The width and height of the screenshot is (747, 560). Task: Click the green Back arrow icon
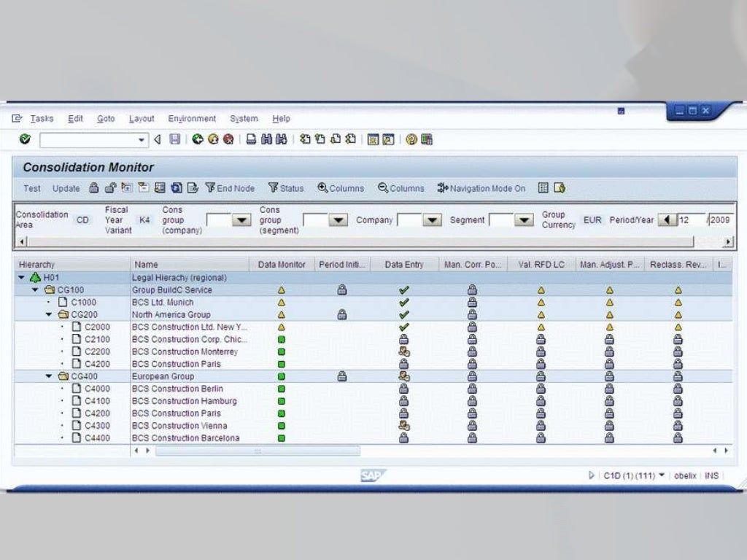197,139
